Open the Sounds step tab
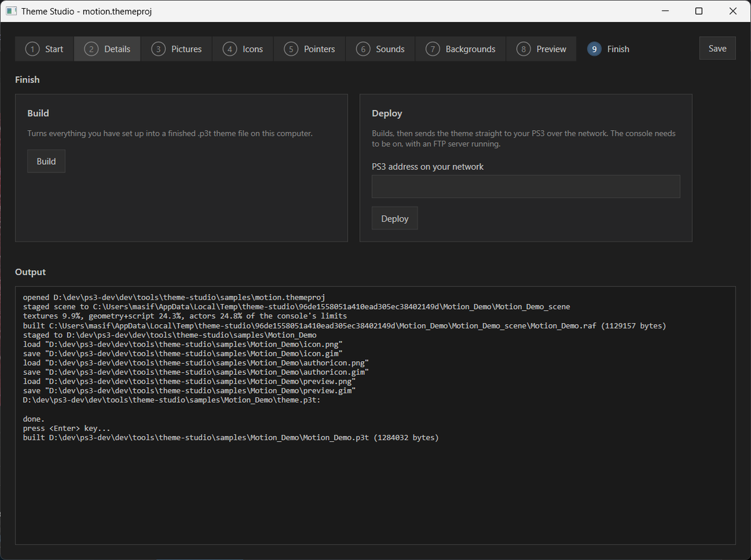Viewport: 751px width, 560px height. [381, 49]
